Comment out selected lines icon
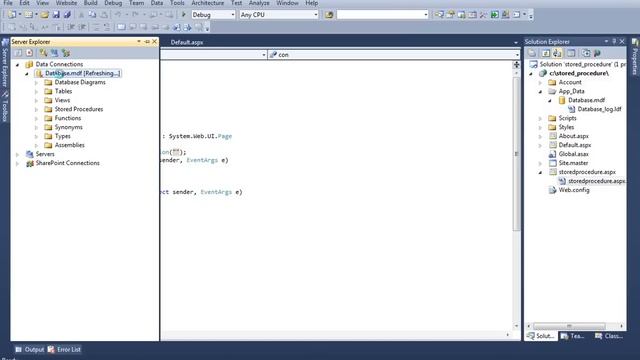The image size is (640, 360). [96, 27]
